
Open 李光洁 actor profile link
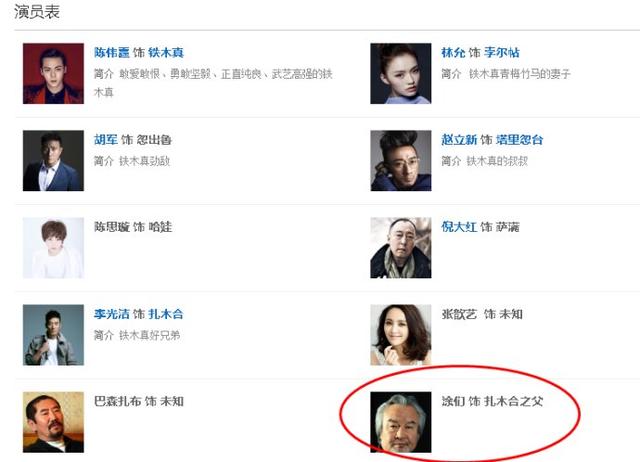(x=111, y=314)
